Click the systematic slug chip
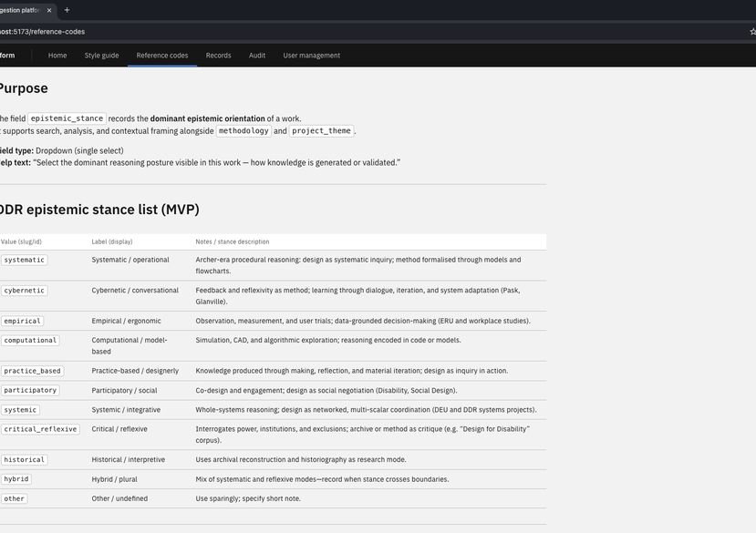 click(24, 260)
